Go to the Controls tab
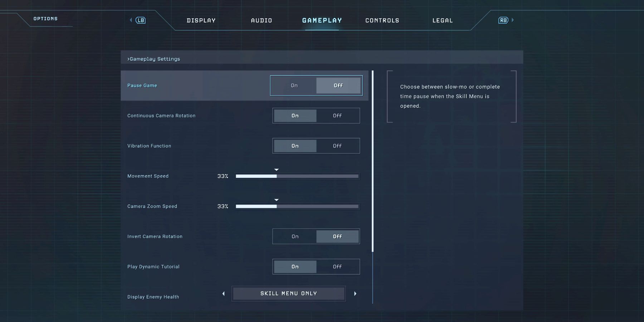Screen dimensions: 644x322 pyautogui.click(x=382, y=20)
